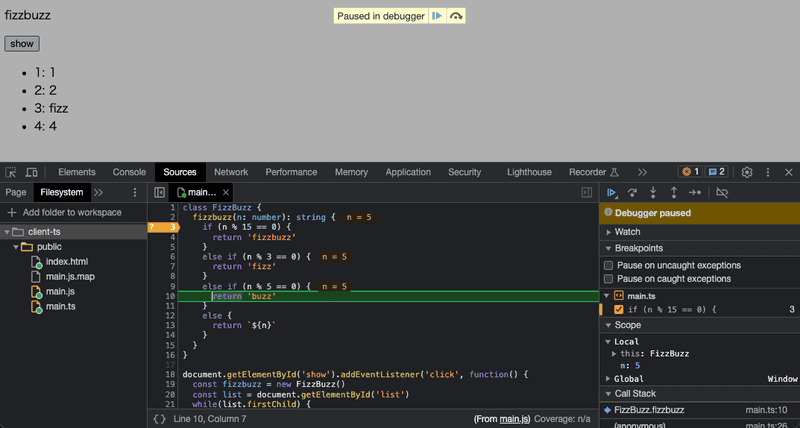Uncheck the line 3 breakpoint checkbox
This screenshot has width=800, height=428.
(619, 309)
